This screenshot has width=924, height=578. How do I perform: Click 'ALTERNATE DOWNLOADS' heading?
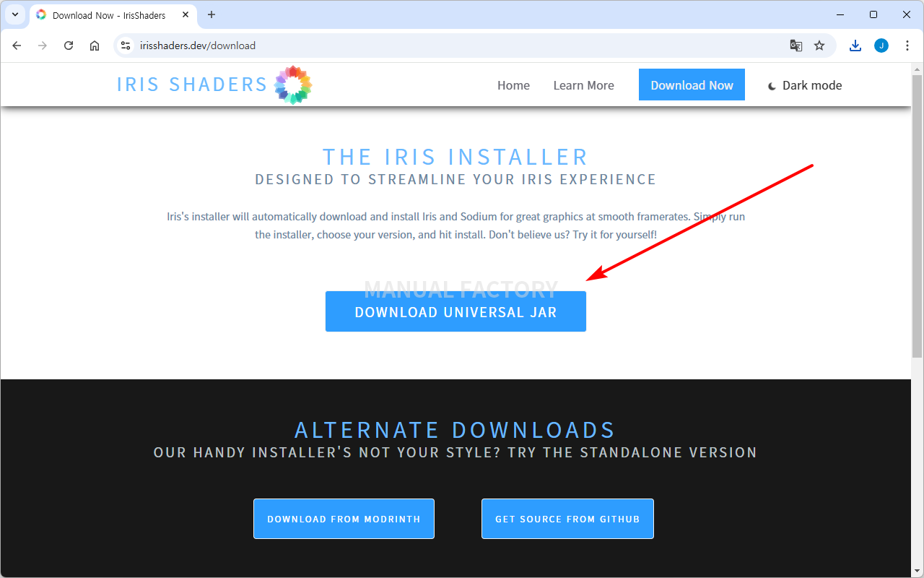[x=455, y=430]
